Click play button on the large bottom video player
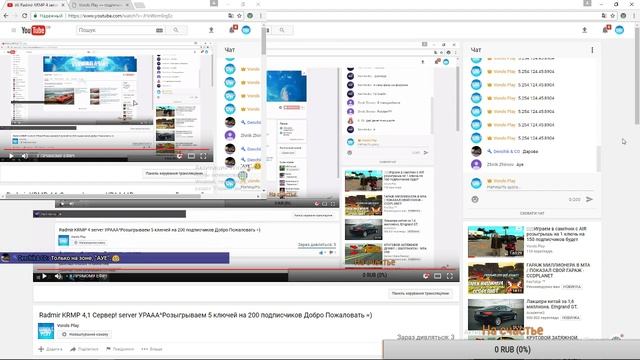Viewport: 640px width, 360px height. [44, 276]
